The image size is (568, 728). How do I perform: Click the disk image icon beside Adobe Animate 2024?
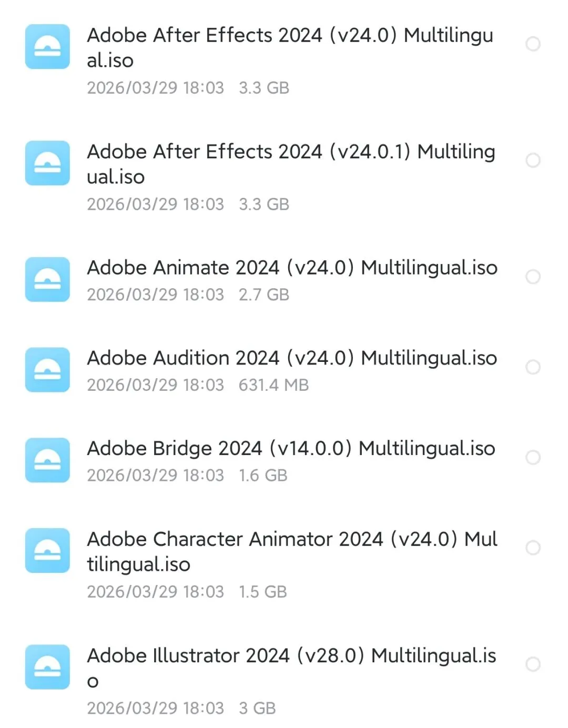click(47, 279)
